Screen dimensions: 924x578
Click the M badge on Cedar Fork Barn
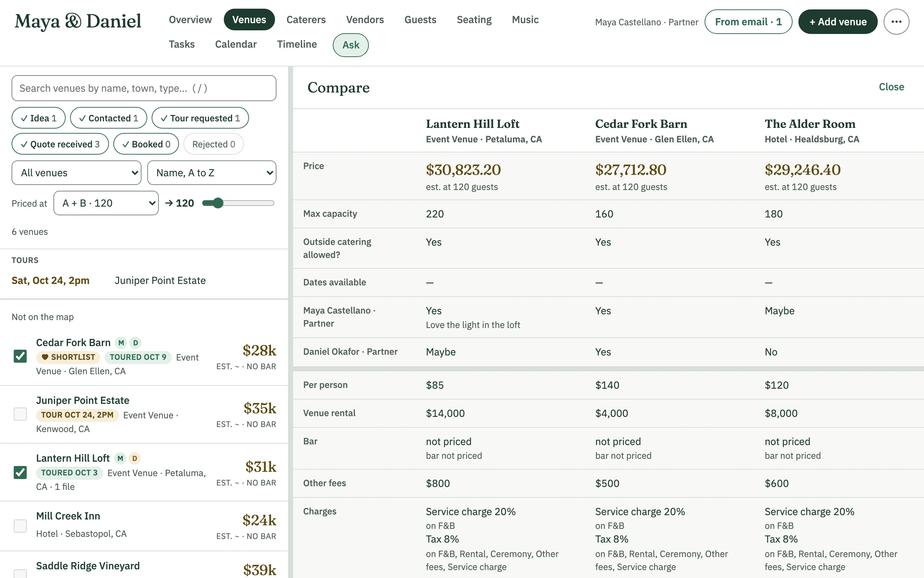(121, 343)
